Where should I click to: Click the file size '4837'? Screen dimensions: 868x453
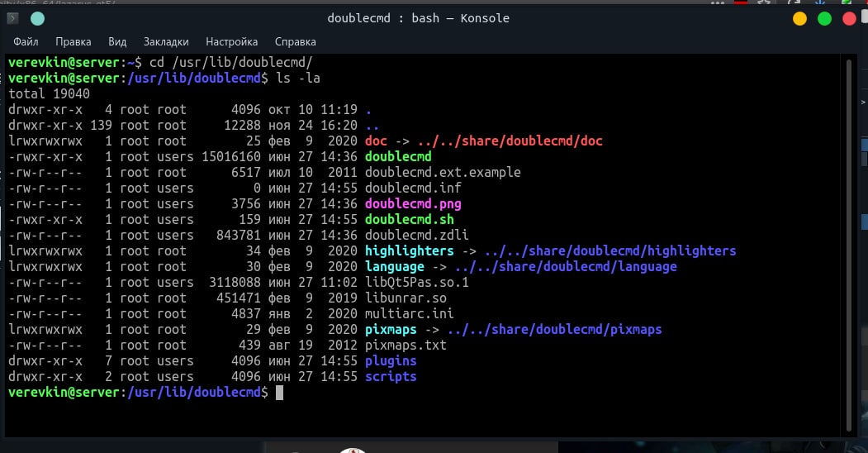point(246,313)
